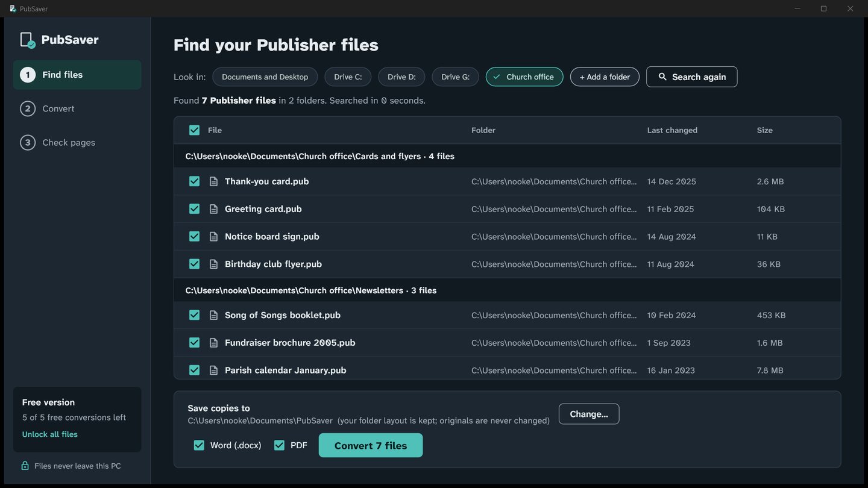Select the Drive C: location chip
Screen dimensions: 868x488
click(348, 77)
